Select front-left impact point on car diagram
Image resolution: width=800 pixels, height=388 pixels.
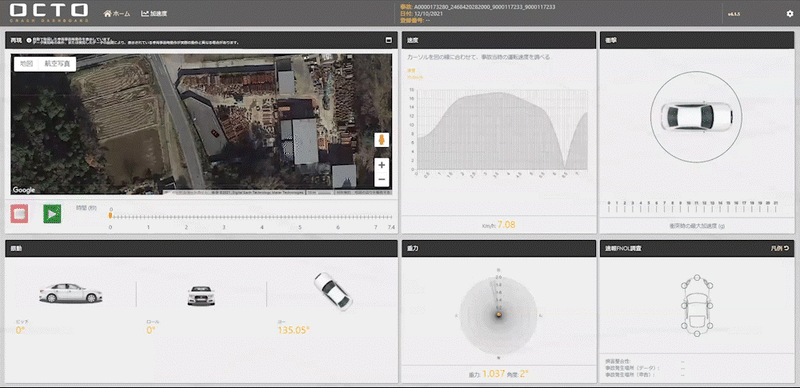point(684,284)
